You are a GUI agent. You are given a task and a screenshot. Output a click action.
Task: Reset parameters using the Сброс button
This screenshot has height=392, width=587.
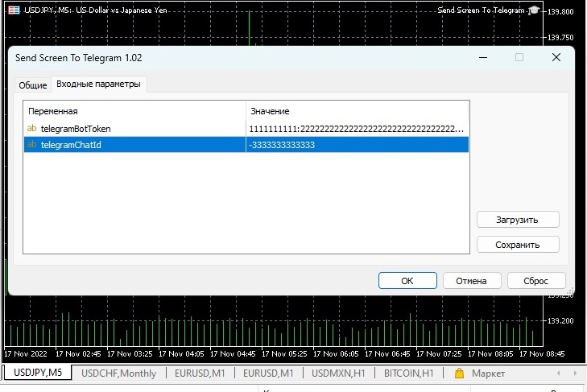coord(535,281)
